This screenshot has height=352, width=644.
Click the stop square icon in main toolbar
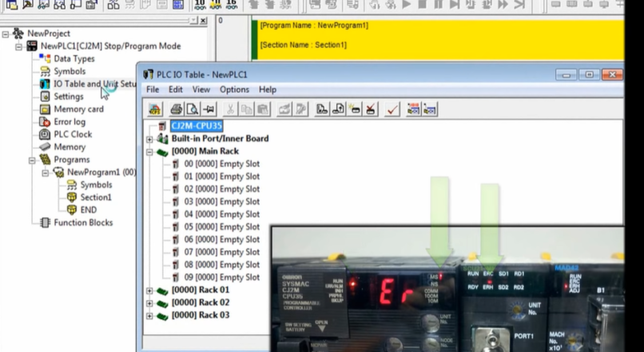422,5
